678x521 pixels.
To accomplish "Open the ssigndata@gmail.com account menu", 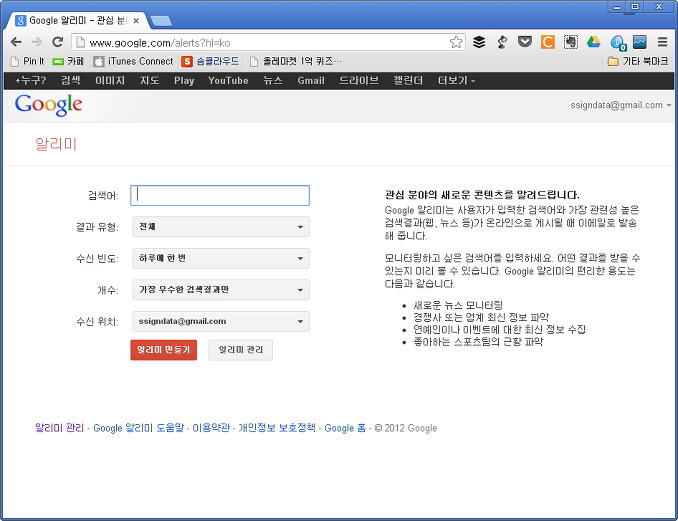I will [620, 105].
